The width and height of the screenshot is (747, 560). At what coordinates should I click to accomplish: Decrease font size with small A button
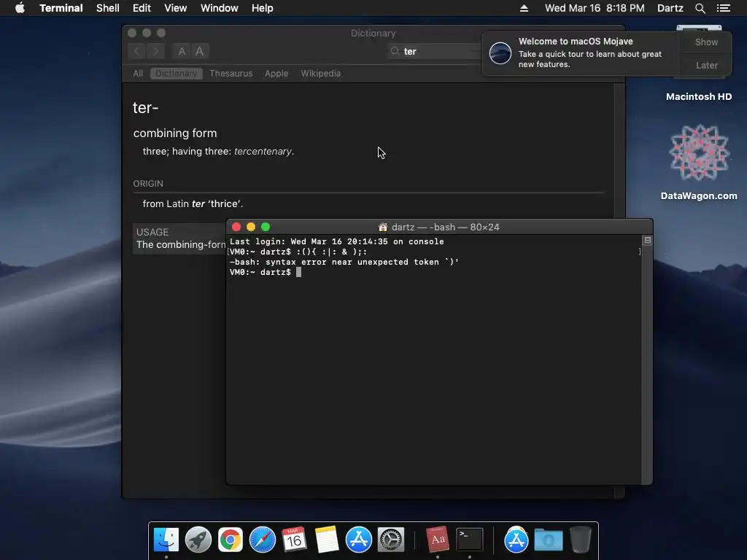[182, 51]
